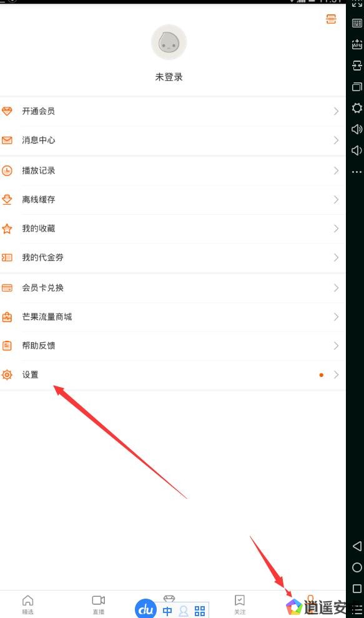This screenshot has height=618, width=364.
Task: Click the diamond icon for 开通会员
Action: [x=7, y=111]
